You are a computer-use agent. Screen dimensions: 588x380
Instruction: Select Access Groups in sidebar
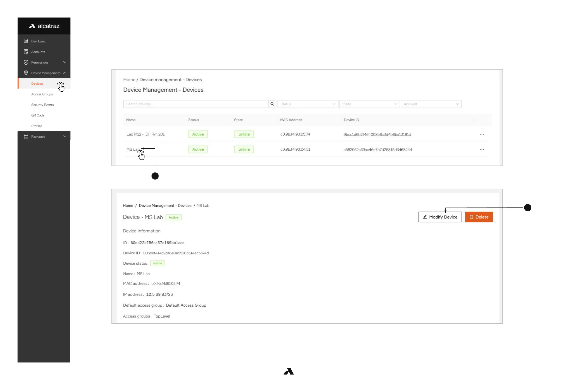[42, 94]
